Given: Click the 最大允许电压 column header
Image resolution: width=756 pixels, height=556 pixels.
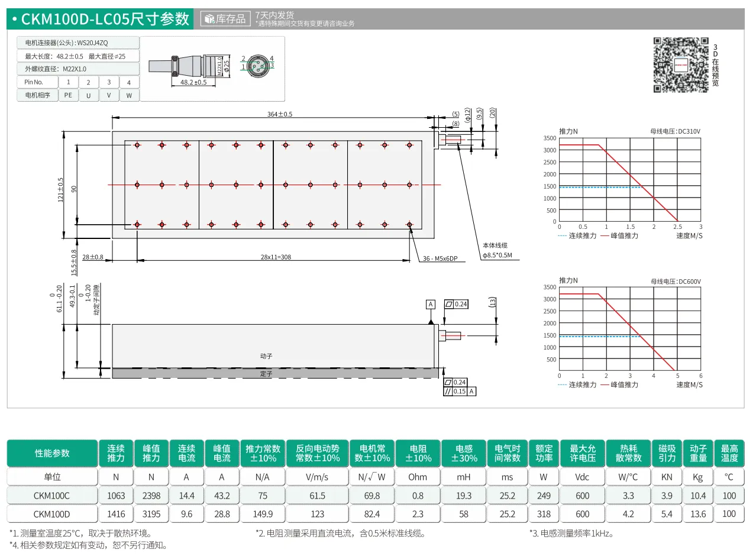Looking at the screenshot, I should point(583,453).
